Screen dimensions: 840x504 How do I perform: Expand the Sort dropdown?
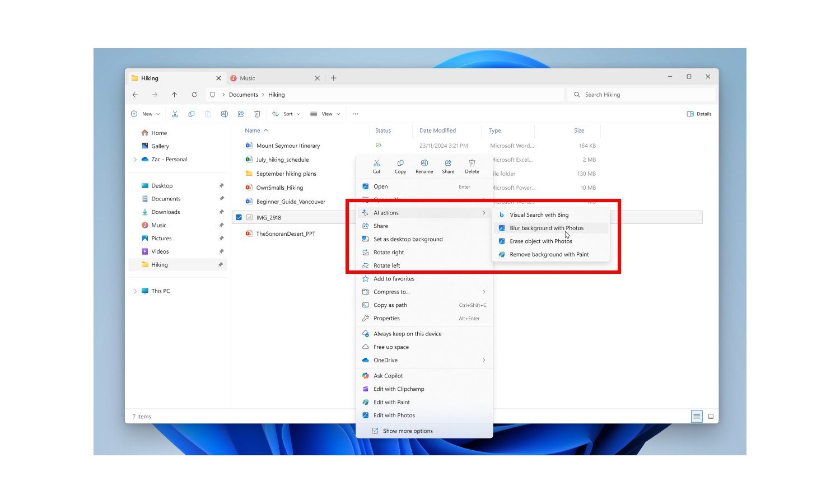pos(286,114)
